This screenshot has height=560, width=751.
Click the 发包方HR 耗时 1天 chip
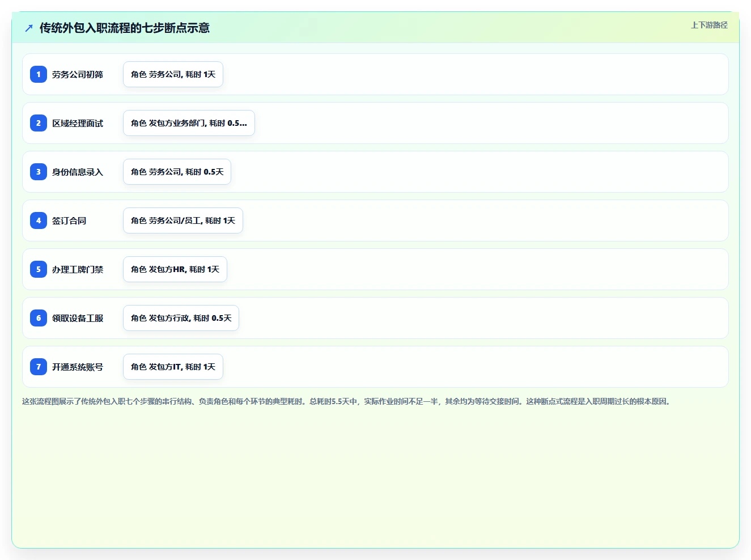pos(175,269)
